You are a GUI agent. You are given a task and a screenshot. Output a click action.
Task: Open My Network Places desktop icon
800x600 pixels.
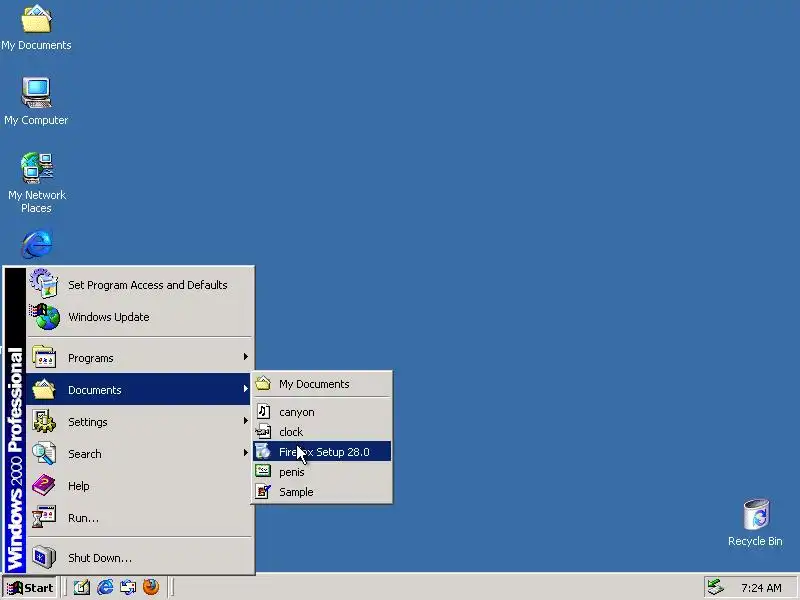[x=36, y=168]
